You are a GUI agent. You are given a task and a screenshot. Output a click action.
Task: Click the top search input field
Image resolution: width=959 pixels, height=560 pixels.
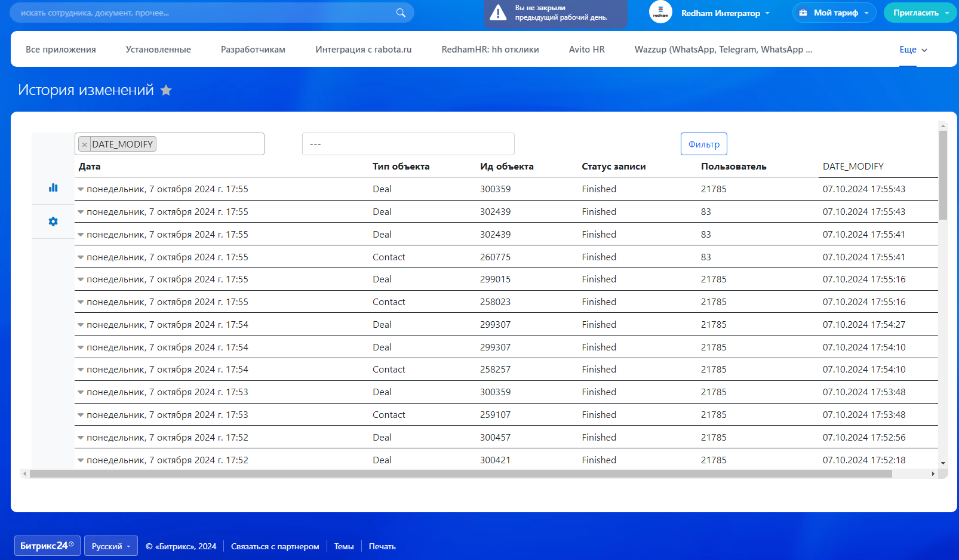point(203,13)
